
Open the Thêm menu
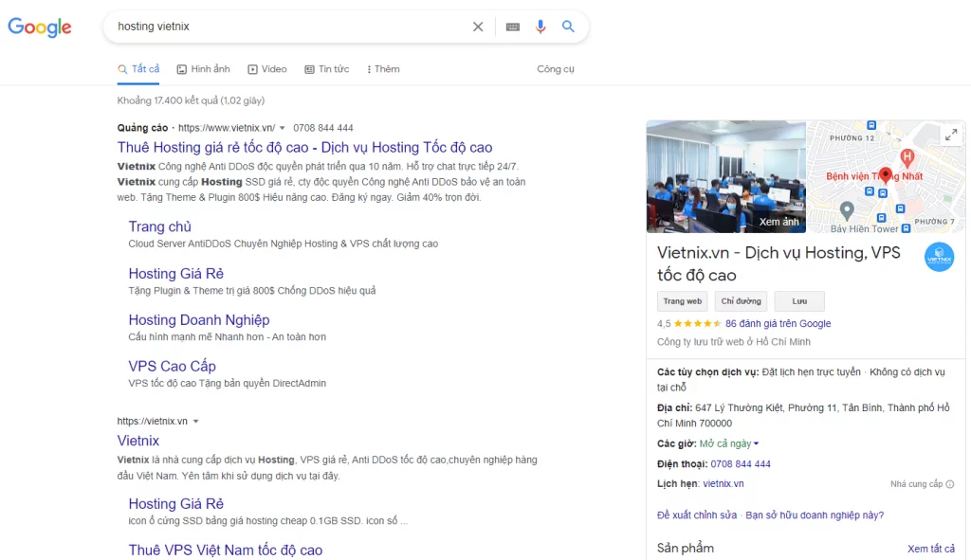pos(383,68)
